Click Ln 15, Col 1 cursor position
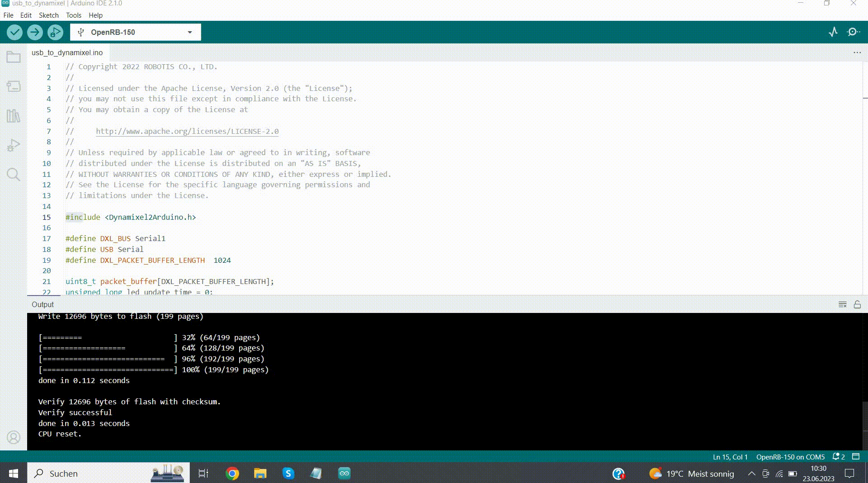The image size is (868, 483). [x=730, y=457]
